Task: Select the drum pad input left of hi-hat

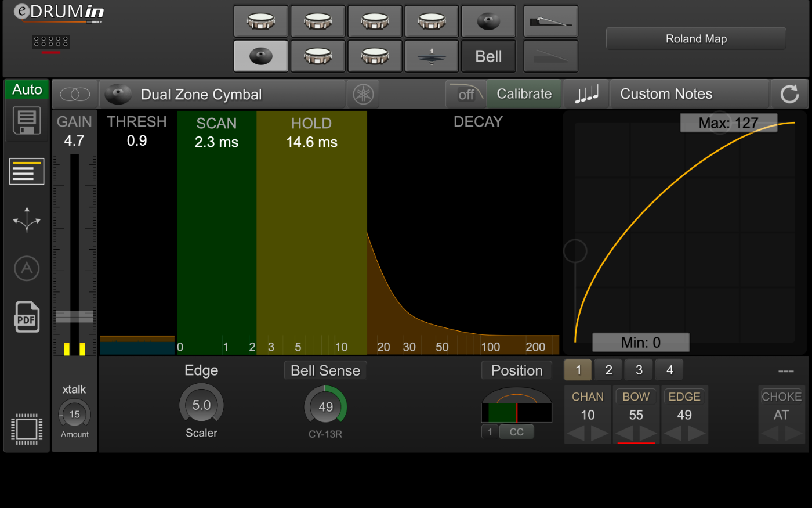Action: pos(375,56)
